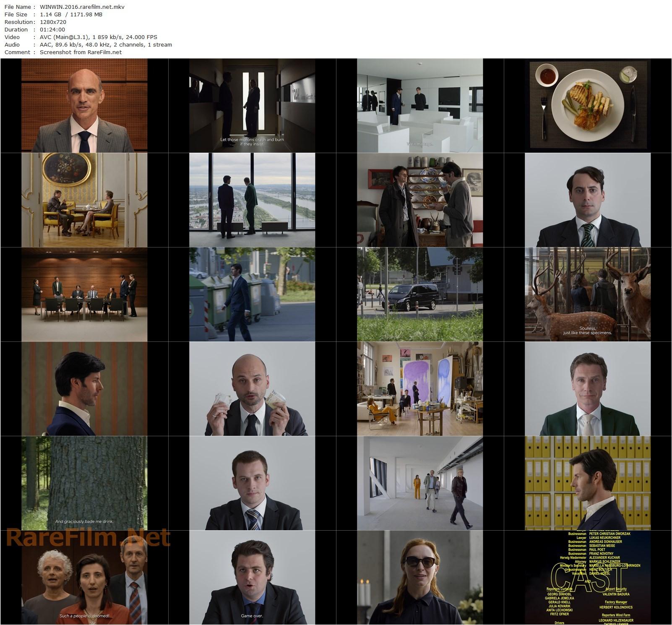672x625 pixels.
Task: Open the "Let those morons crash" subtitle frame
Action: tap(252, 105)
